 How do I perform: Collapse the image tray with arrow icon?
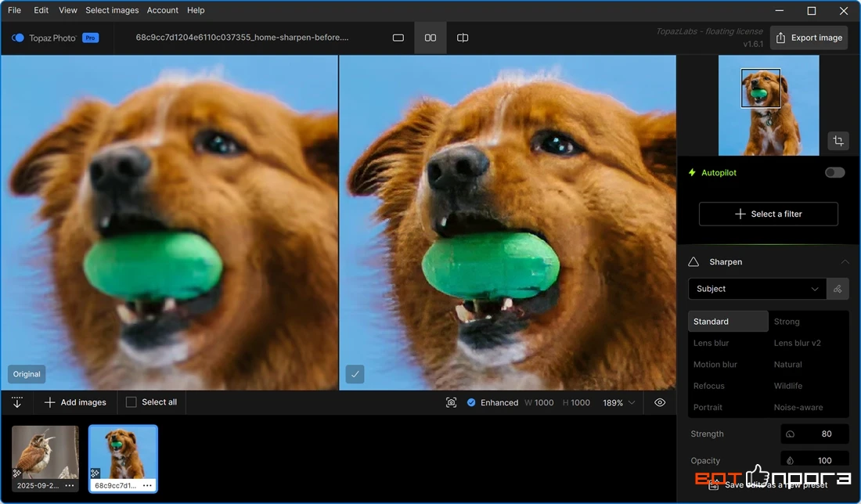(17, 402)
